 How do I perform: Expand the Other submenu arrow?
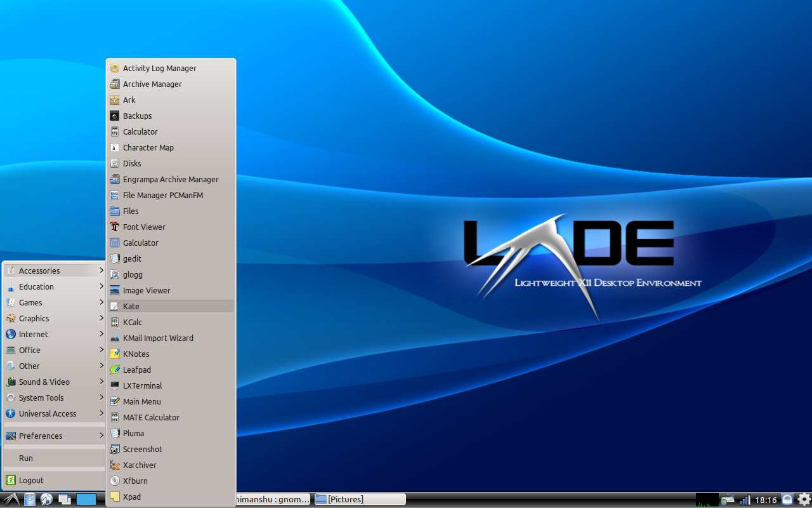(101, 366)
